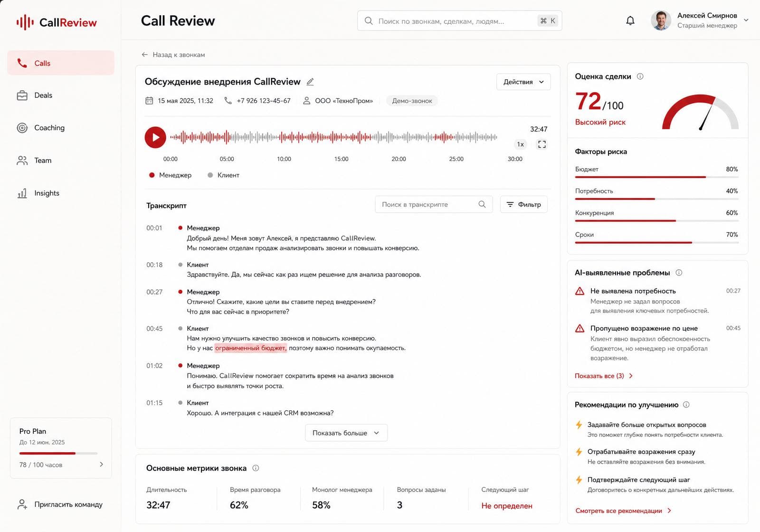The image size is (760, 532).
Task: Toggle the Клиент speaker legend
Action: (223, 175)
